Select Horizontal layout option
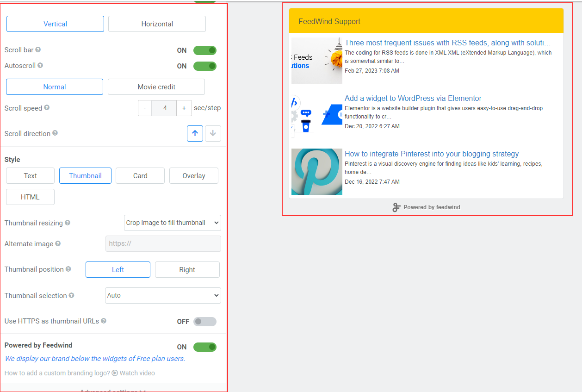582x392 pixels. (x=157, y=24)
